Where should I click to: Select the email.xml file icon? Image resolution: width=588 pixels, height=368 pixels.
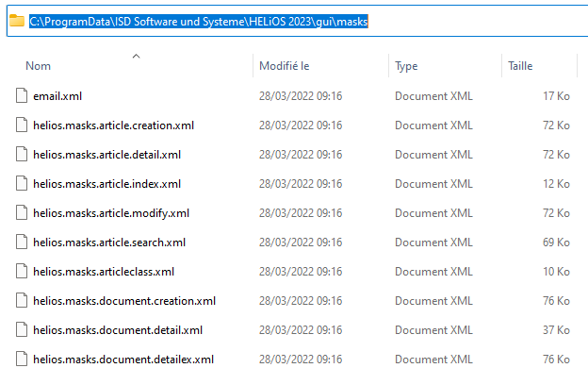coord(22,95)
